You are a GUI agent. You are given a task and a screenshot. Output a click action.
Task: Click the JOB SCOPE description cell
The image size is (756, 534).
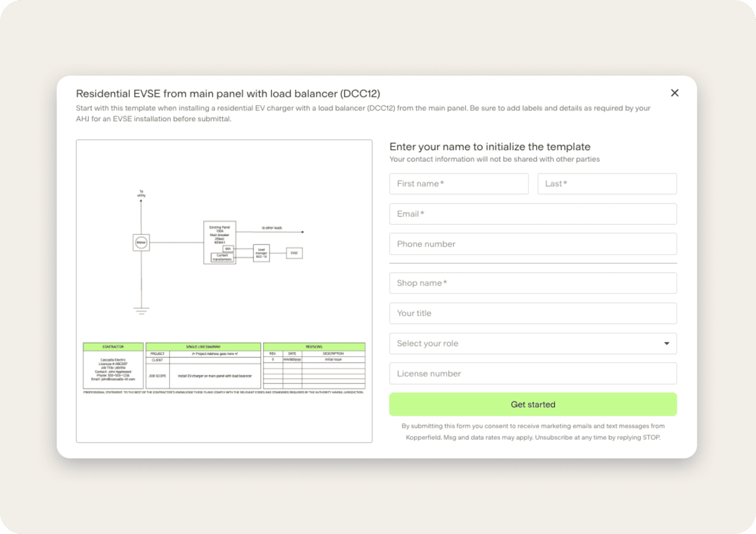215,376
